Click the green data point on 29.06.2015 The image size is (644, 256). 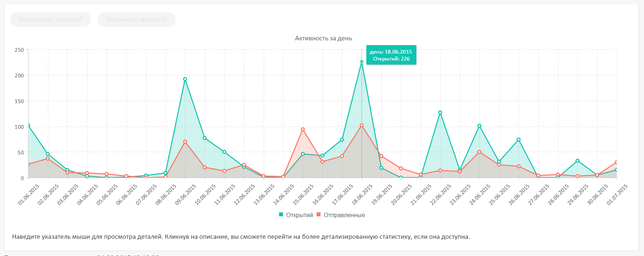click(578, 161)
